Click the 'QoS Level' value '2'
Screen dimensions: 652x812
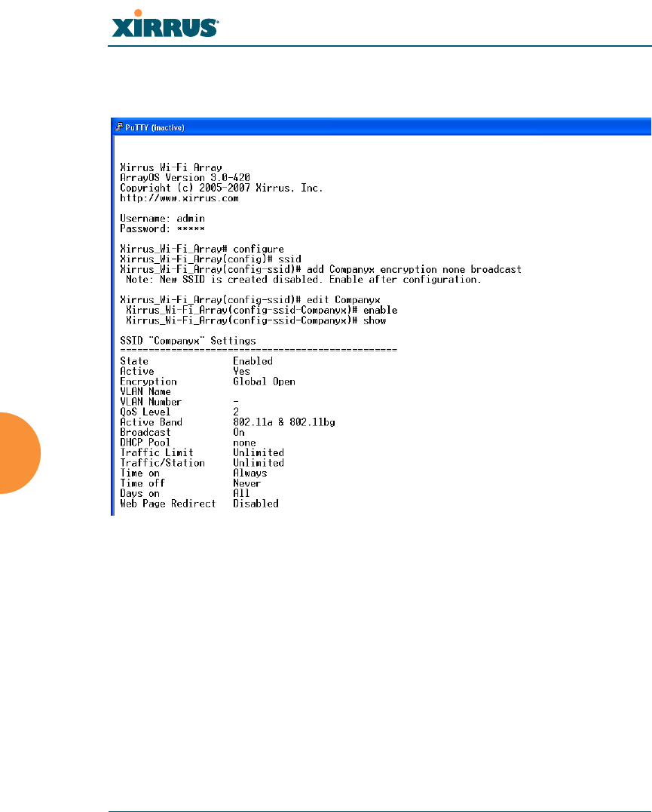pos(236,412)
